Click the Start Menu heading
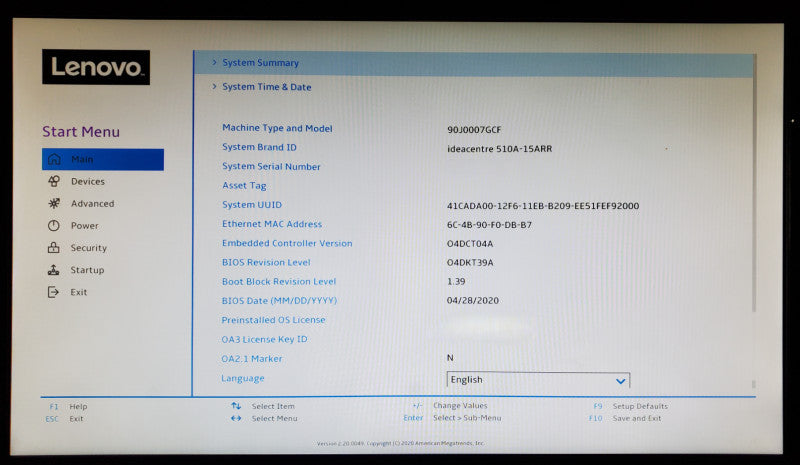The image size is (800, 465). (81, 132)
